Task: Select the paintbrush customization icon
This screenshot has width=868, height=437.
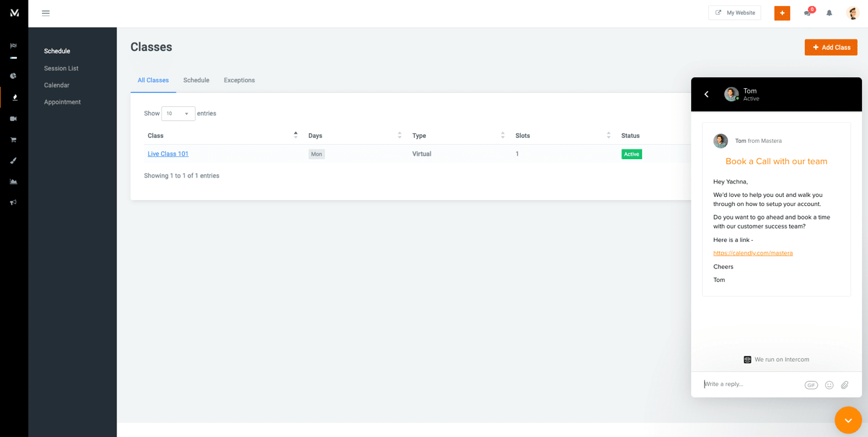Action: click(x=14, y=160)
